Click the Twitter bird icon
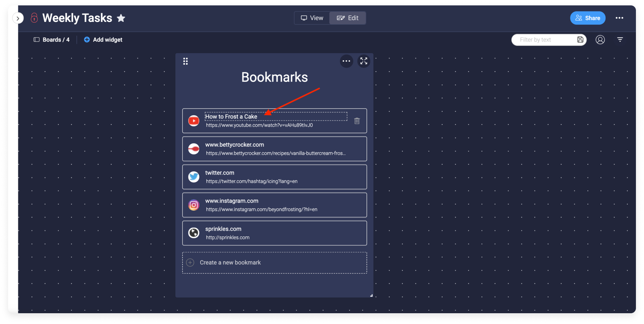 pyautogui.click(x=194, y=177)
